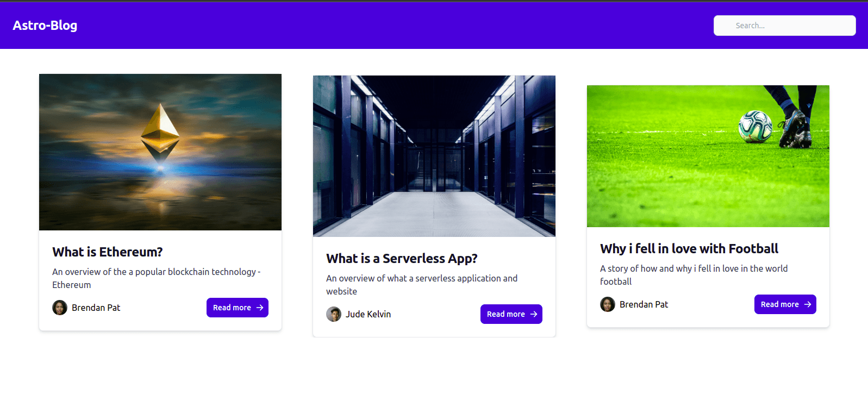Image resolution: width=868 pixels, height=419 pixels.
Task: Read more about the Football post
Action: pos(785,304)
